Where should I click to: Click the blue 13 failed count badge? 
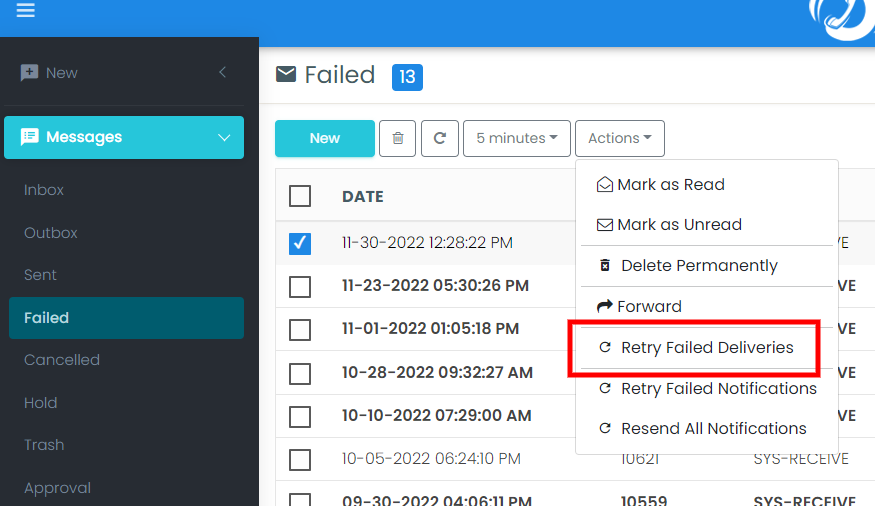click(x=407, y=77)
